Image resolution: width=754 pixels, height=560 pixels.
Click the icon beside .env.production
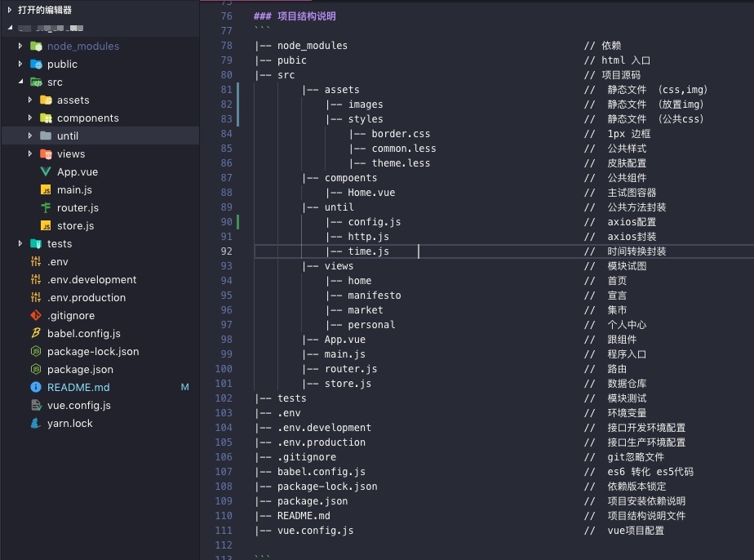36,298
